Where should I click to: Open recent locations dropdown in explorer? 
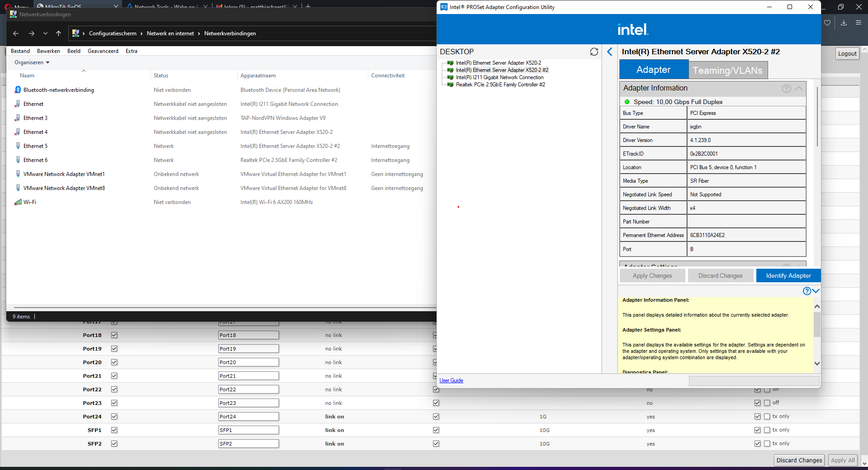[x=45, y=33]
